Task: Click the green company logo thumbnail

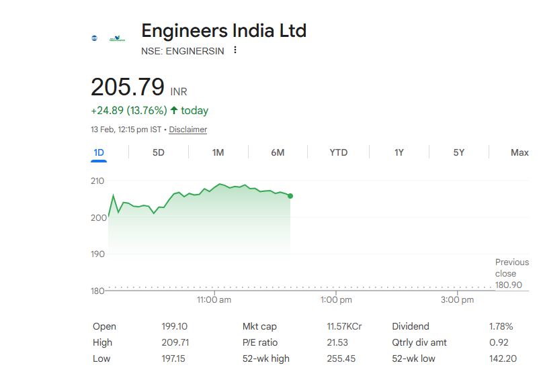Action: click(117, 38)
